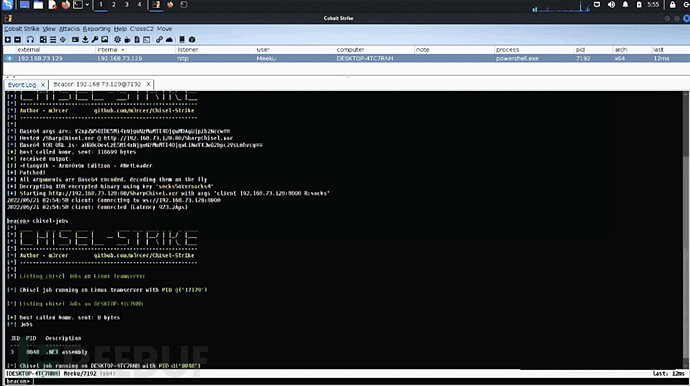This screenshot has height=386, width=690.
Task: Open Keystrokes key icon
Action: click(95, 40)
